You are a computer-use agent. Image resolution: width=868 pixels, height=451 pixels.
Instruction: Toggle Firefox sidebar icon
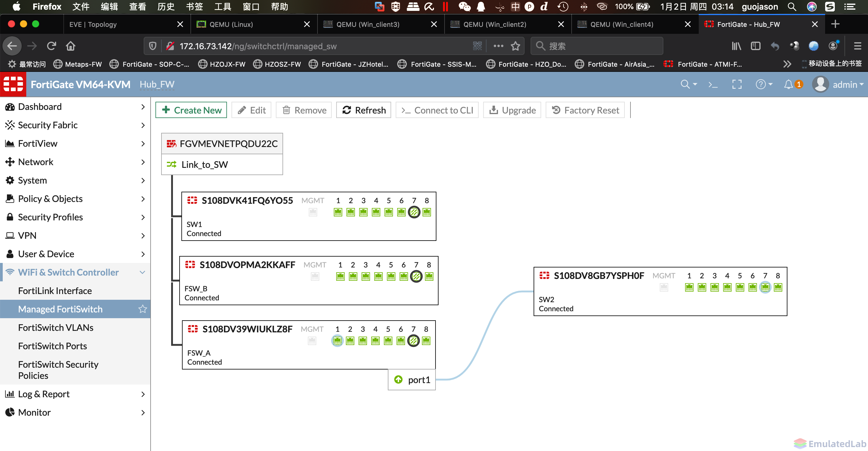coord(755,46)
